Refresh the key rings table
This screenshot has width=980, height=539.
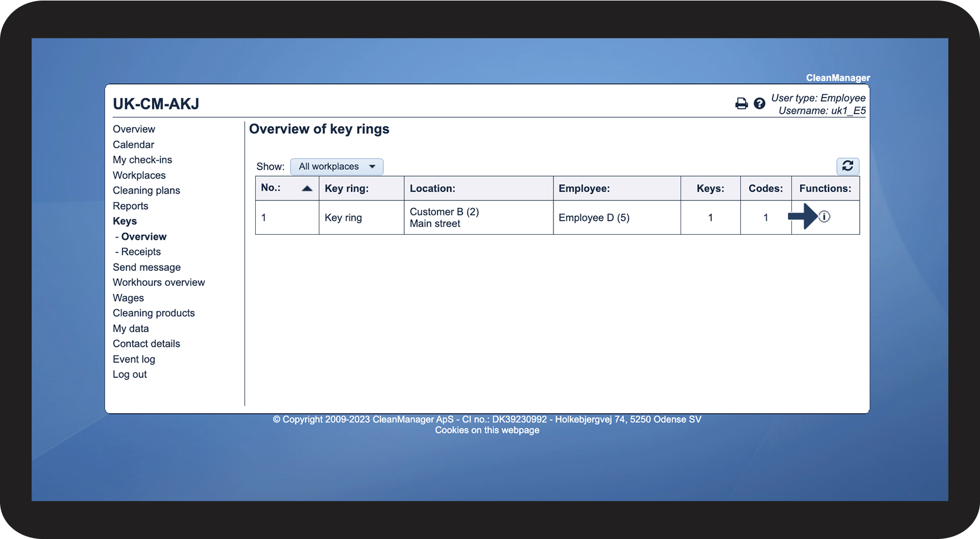pos(848,166)
